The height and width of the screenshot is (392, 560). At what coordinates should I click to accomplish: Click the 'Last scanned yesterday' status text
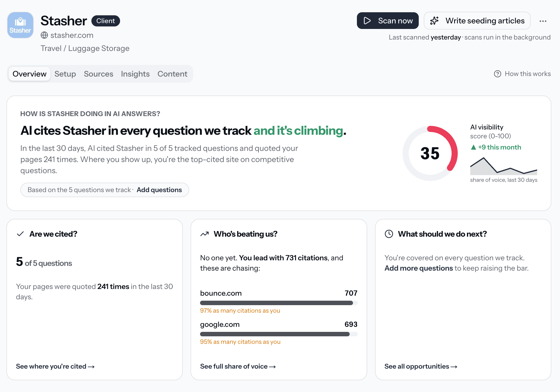coord(425,37)
